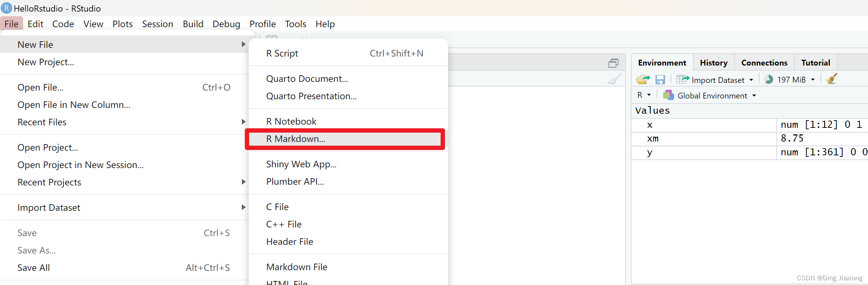Click the disabled Save menu entry

[x=124, y=233]
